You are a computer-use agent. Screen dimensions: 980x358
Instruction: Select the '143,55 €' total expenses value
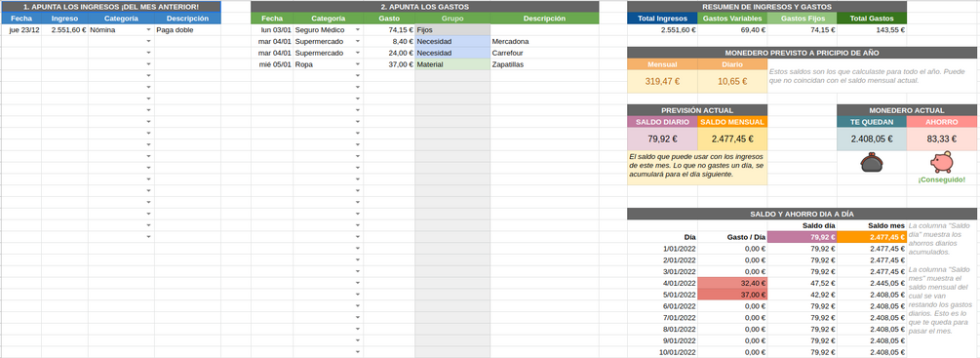coord(872,29)
